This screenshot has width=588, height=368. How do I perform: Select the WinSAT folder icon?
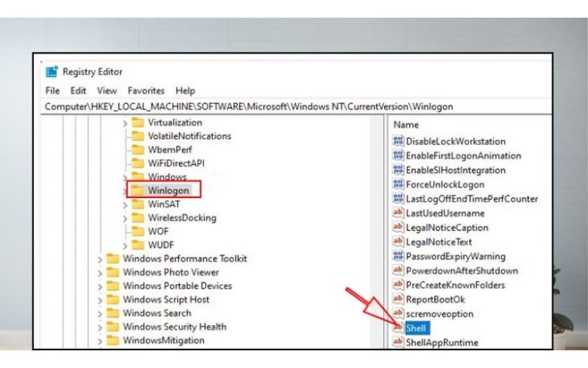pyautogui.click(x=138, y=204)
